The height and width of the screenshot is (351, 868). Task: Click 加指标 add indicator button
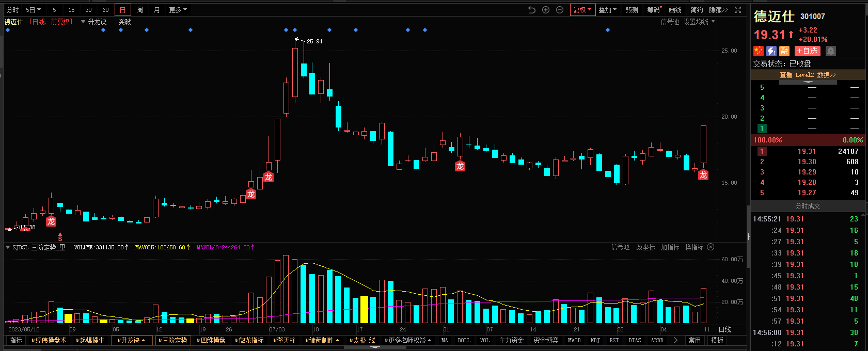[670, 247]
